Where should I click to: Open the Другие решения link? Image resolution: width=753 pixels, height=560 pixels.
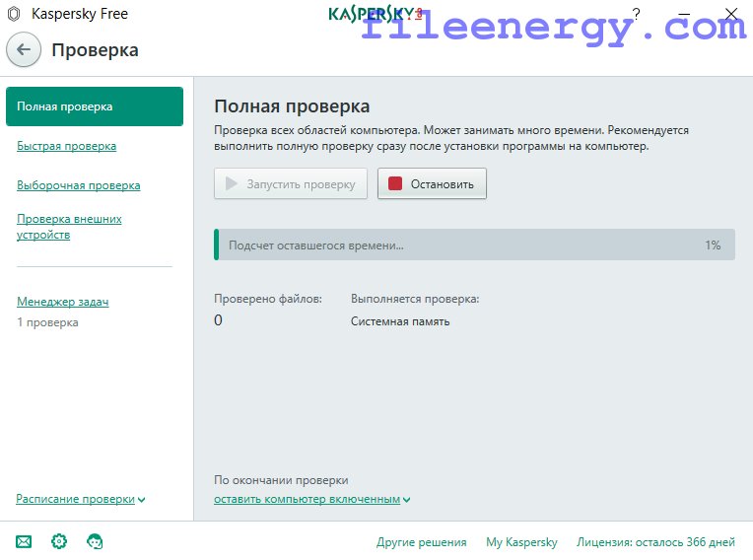pyautogui.click(x=421, y=542)
